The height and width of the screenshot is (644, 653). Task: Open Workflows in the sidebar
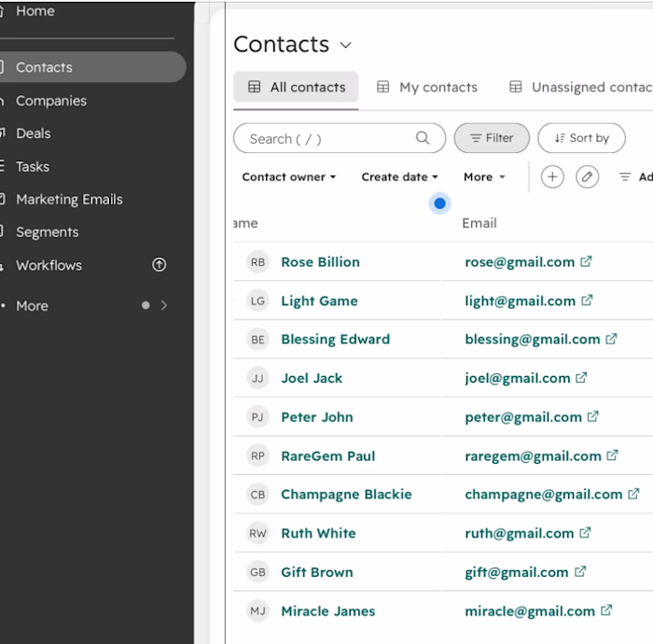coord(49,265)
